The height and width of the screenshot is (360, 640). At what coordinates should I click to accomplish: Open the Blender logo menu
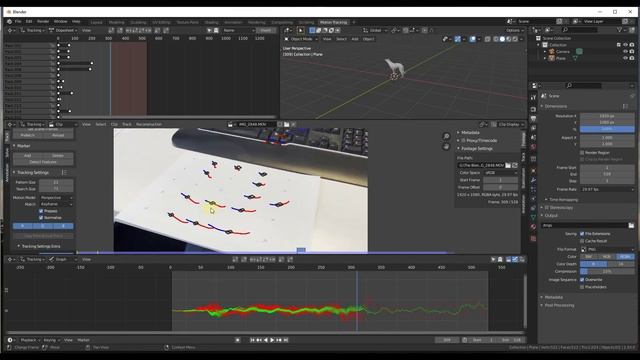click(x=9, y=21)
